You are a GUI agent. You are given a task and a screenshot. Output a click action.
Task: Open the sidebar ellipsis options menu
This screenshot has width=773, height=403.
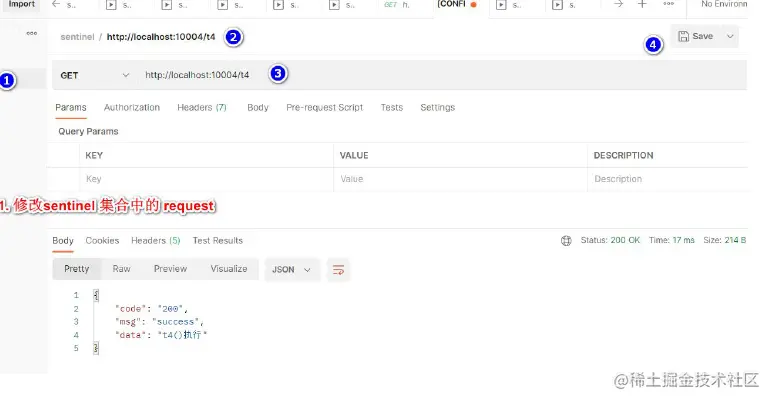(x=32, y=34)
